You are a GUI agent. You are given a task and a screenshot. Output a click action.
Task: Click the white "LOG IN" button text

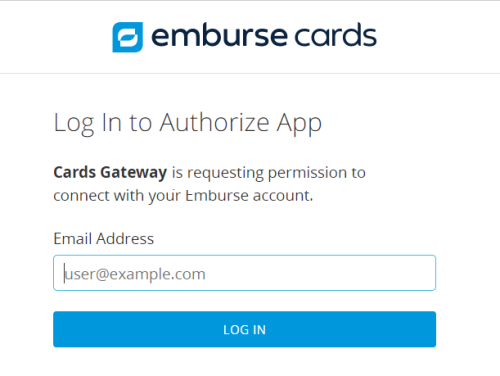[244, 330]
